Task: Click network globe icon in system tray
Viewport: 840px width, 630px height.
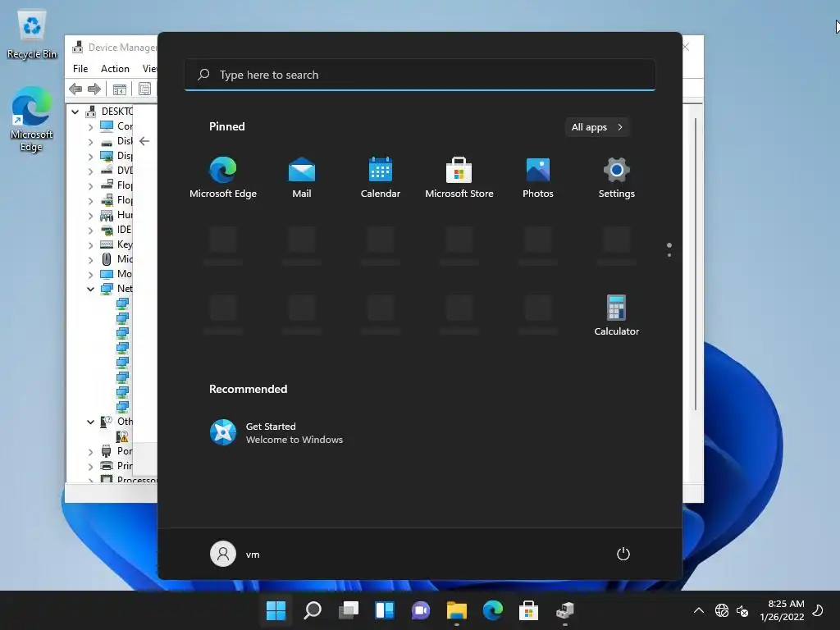Action: 722,610
